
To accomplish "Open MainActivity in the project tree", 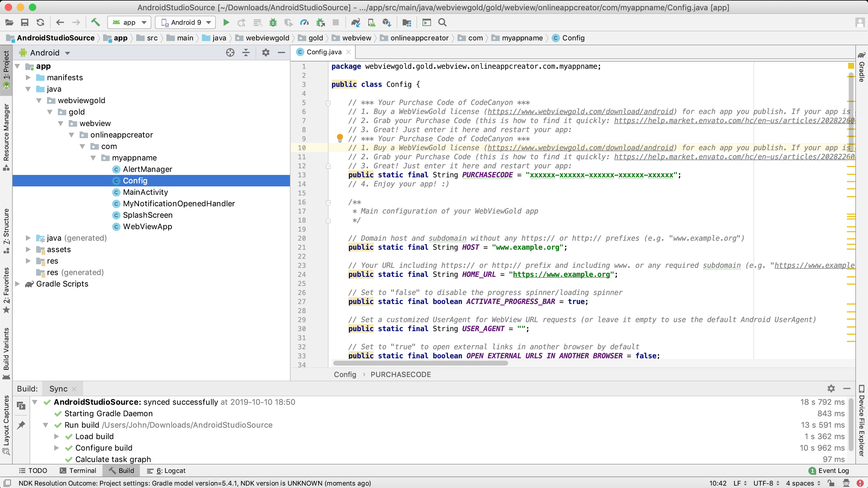I will (x=145, y=192).
